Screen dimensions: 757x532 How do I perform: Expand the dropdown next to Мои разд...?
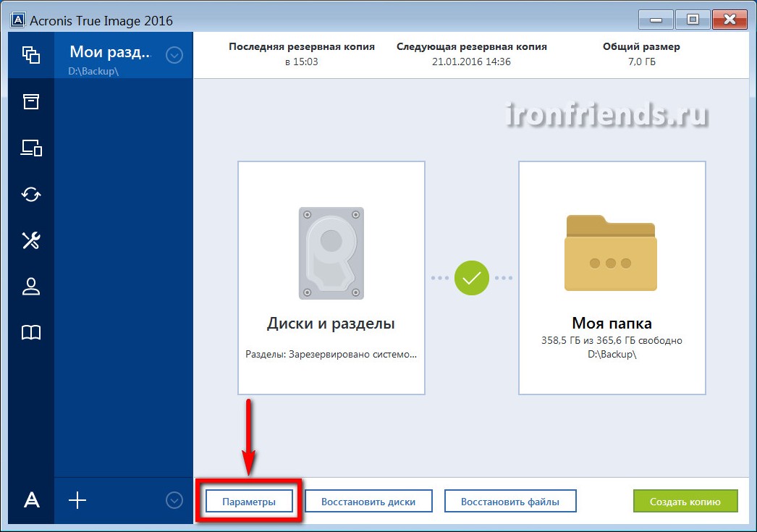[x=174, y=54]
